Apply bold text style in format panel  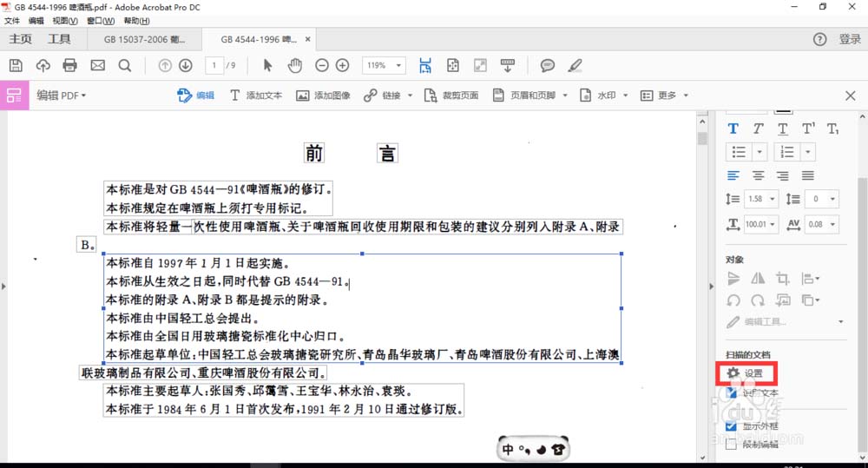pyautogui.click(x=733, y=129)
